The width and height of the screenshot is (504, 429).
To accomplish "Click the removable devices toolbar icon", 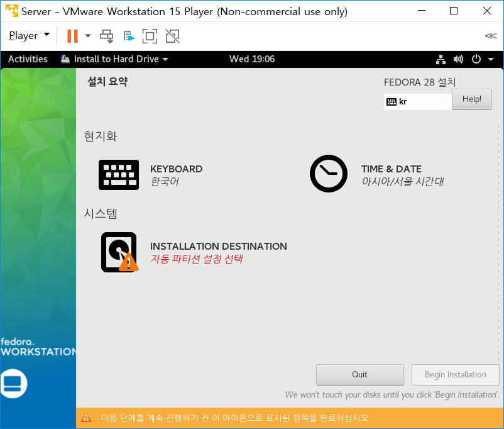I will coord(129,36).
